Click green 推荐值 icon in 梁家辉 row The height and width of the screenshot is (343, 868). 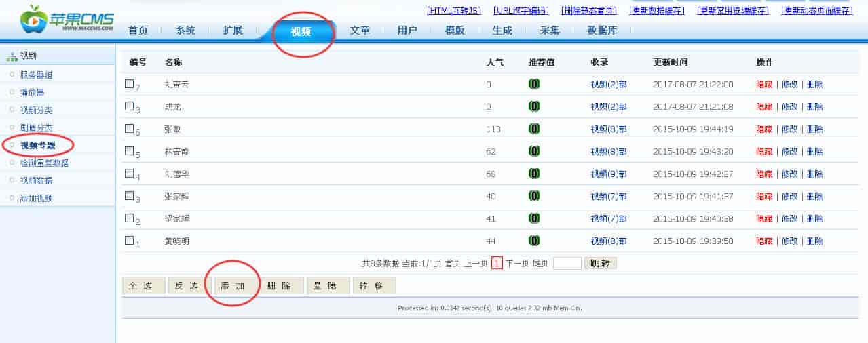pos(534,218)
